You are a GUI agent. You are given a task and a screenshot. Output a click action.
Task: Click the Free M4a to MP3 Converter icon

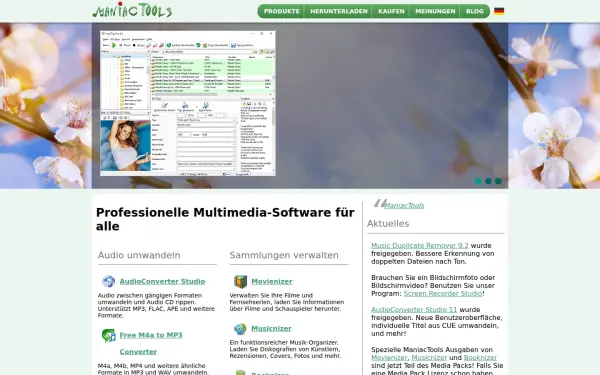point(108,335)
